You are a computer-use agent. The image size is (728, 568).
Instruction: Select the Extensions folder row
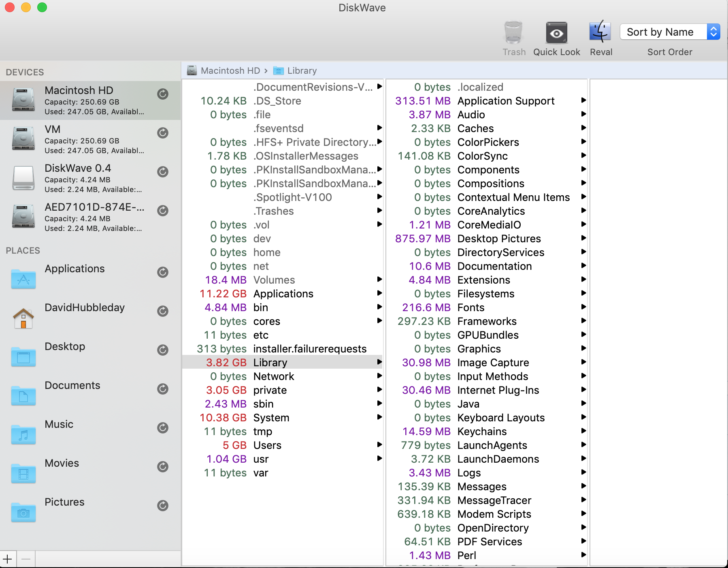click(487, 280)
